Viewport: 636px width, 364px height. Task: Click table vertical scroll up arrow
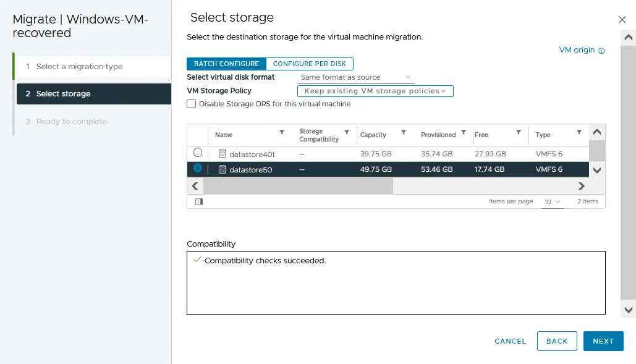click(x=597, y=132)
